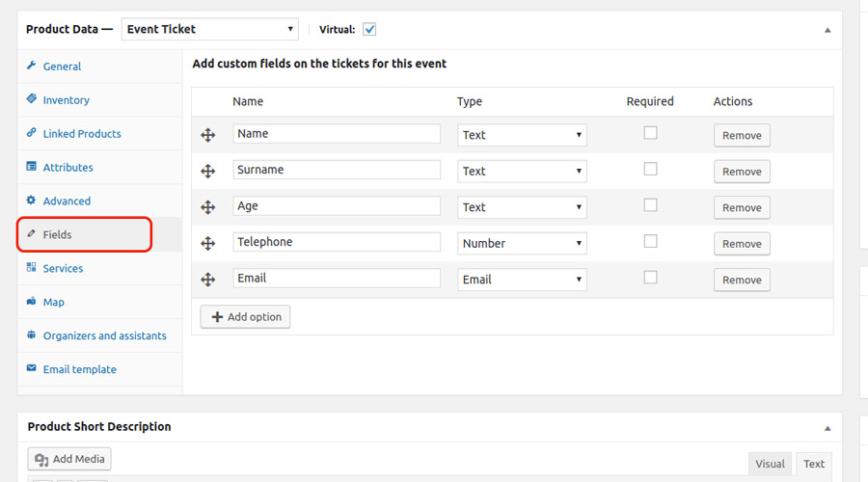Viewport: 868px width, 482px height.
Task: Switch to the Text editor tab
Action: click(814, 464)
